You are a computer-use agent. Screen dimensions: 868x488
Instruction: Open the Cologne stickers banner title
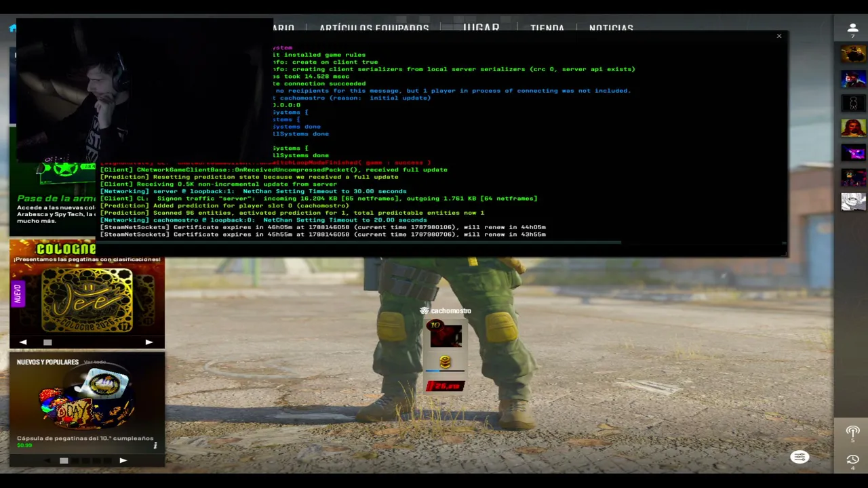[66, 249]
